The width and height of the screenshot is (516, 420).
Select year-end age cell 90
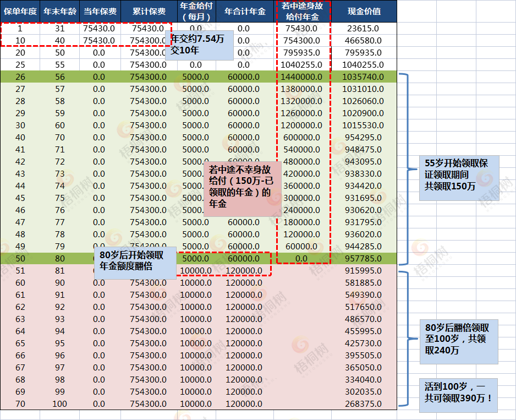tap(59, 282)
